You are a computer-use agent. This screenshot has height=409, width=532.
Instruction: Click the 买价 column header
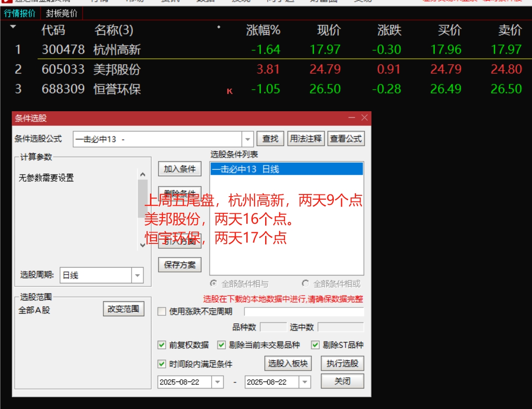[x=449, y=30]
